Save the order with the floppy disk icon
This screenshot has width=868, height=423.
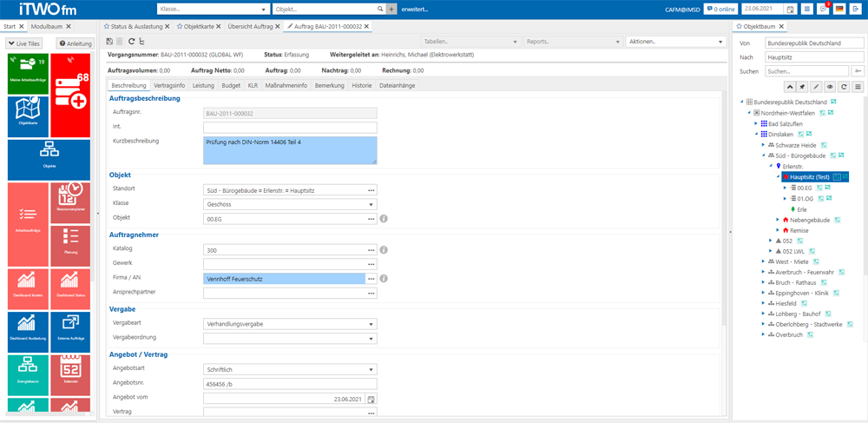[x=109, y=42]
